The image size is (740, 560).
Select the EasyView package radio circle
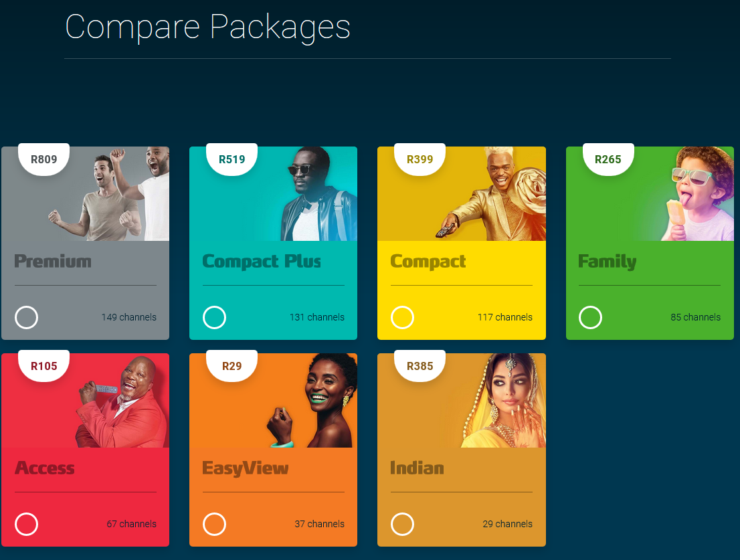point(214,524)
